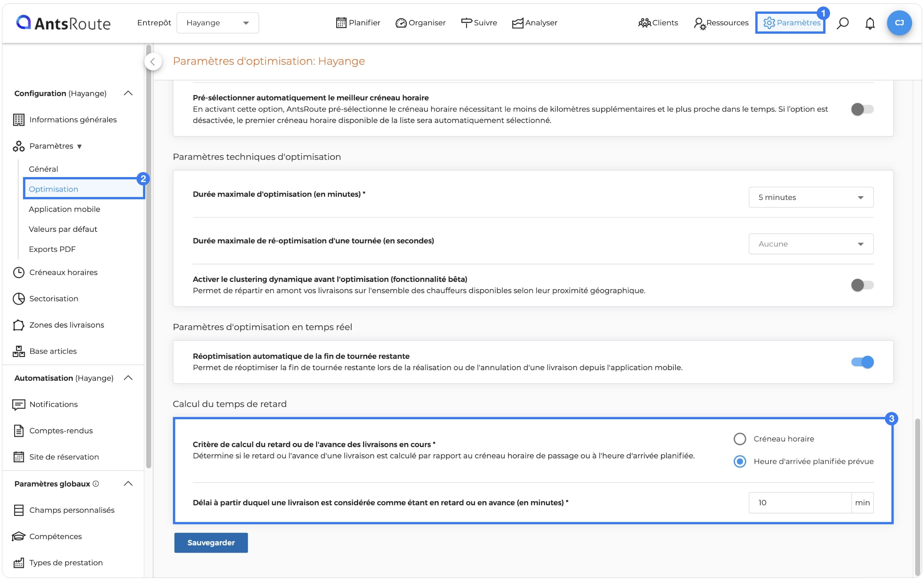Click the Sectorisation pie icon
Image resolution: width=924 pixels, height=581 pixels.
(x=18, y=299)
